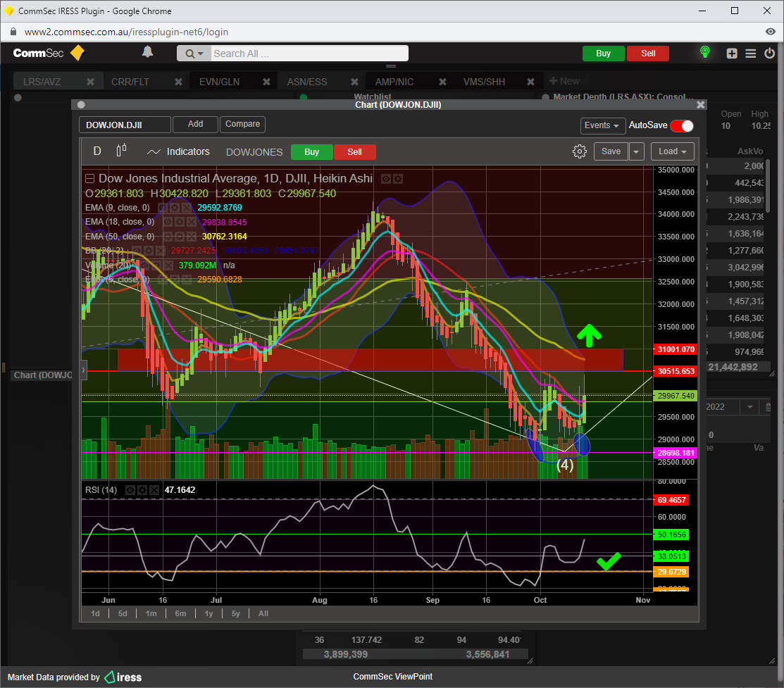Open the Load dropdown

coord(672,151)
